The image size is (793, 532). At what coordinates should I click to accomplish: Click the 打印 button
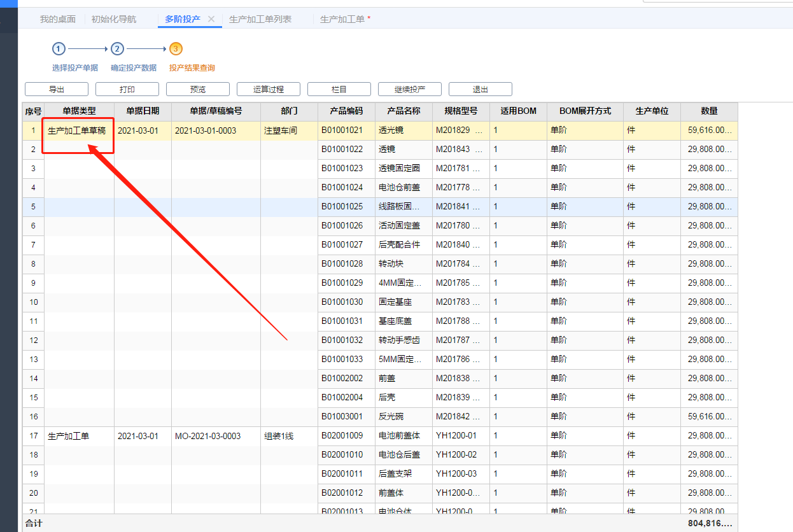[x=127, y=89]
